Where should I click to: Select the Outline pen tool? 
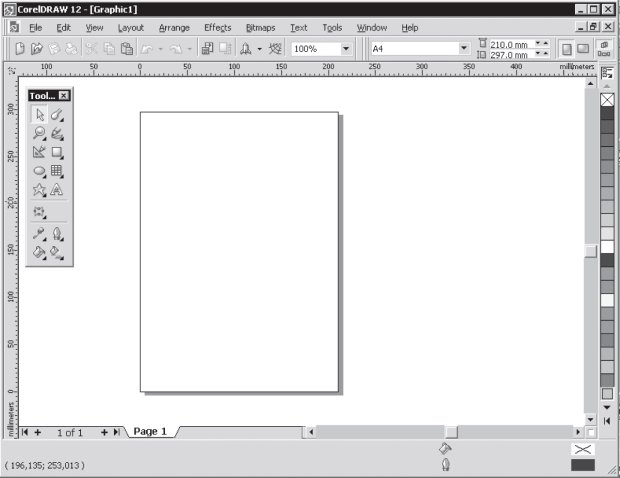pyautogui.click(x=57, y=234)
